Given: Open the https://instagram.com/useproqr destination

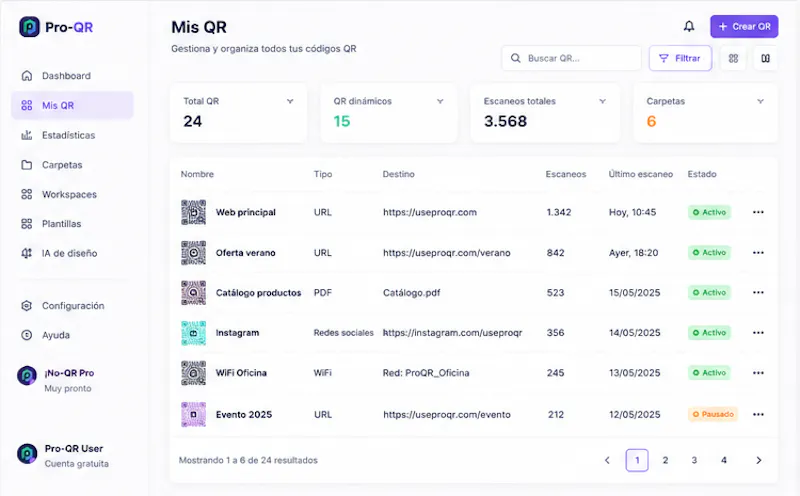Looking at the screenshot, I should (x=453, y=333).
